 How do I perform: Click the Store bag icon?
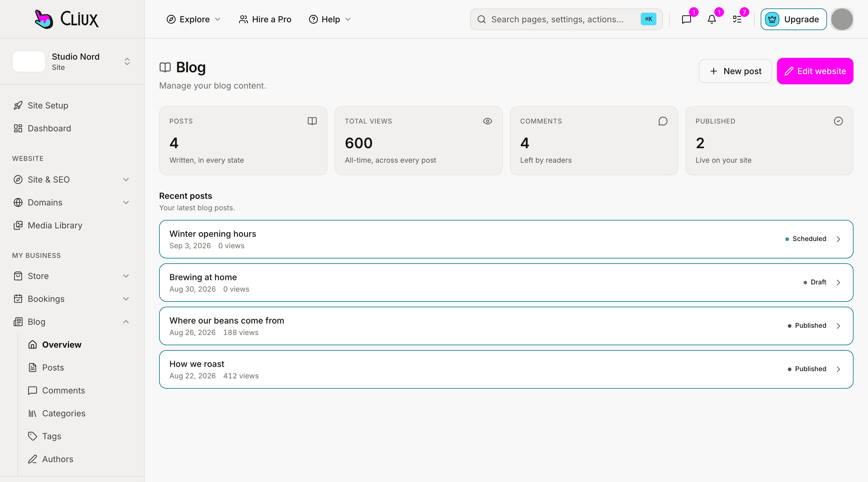click(18, 276)
